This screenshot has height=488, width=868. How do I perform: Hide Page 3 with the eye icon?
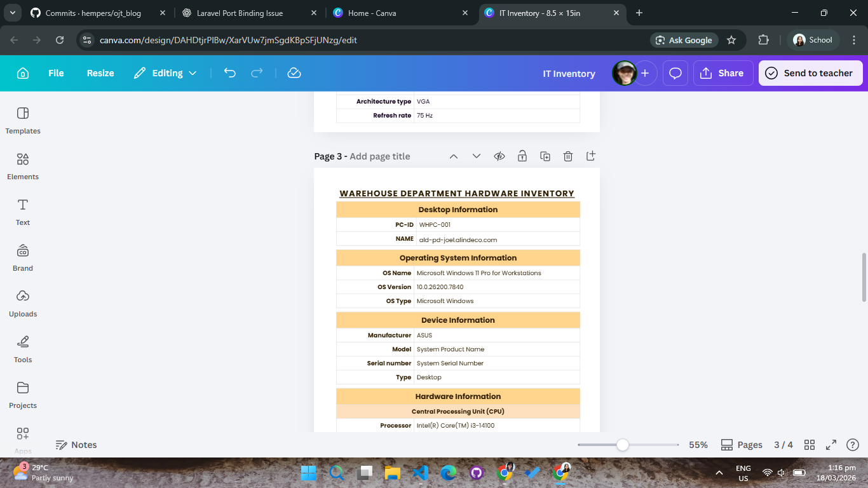[x=499, y=156]
